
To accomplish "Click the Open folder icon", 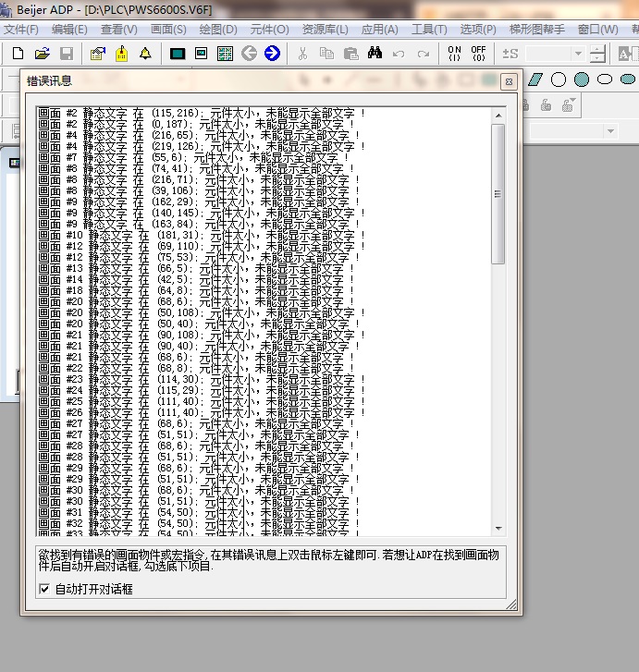I will click(42, 54).
